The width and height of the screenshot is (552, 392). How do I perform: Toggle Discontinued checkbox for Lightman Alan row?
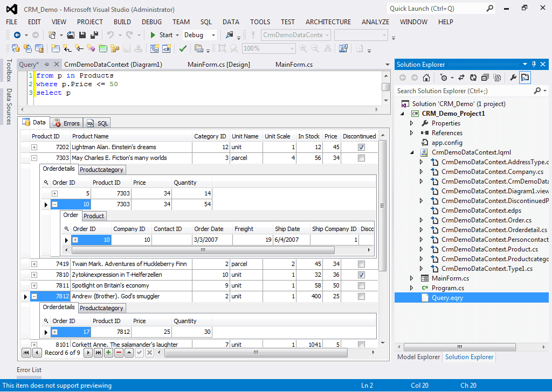tap(361, 148)
